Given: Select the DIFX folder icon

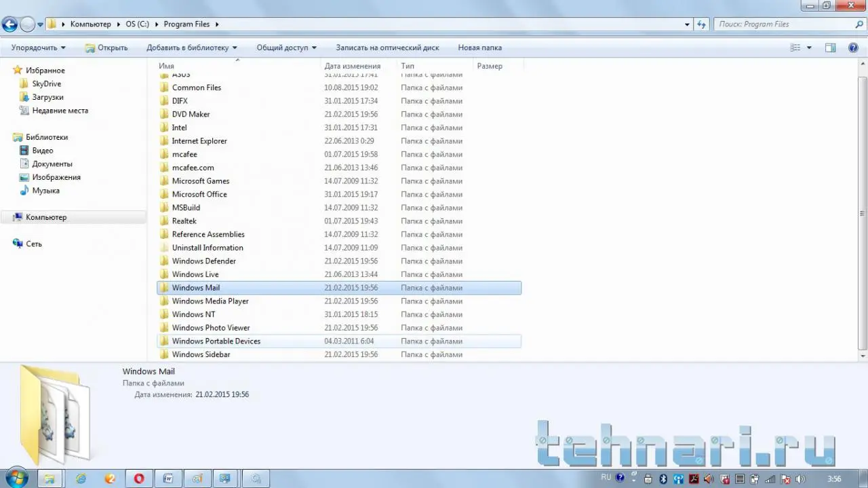Looking at the screenshot, I should (x=163, y=100).
